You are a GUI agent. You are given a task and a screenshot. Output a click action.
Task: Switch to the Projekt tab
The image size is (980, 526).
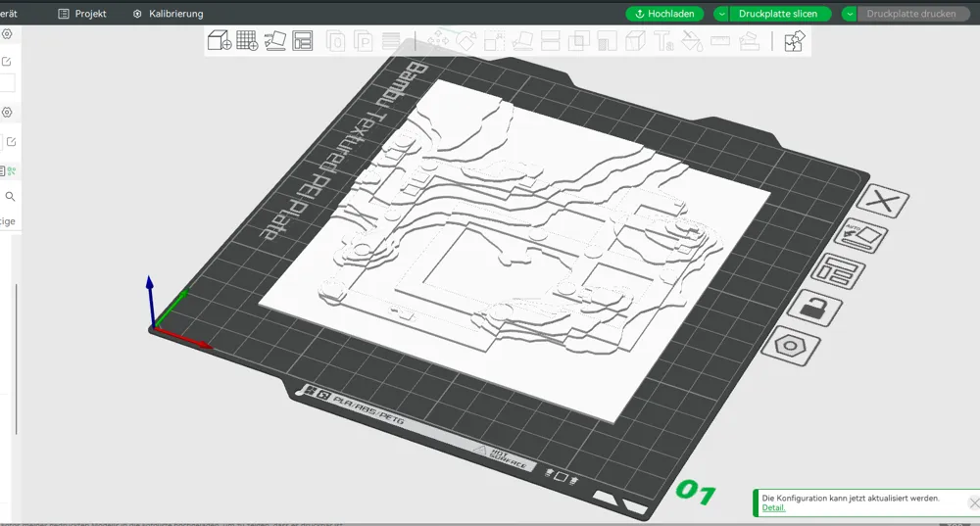pyautogui.click(x=82, y=14)
